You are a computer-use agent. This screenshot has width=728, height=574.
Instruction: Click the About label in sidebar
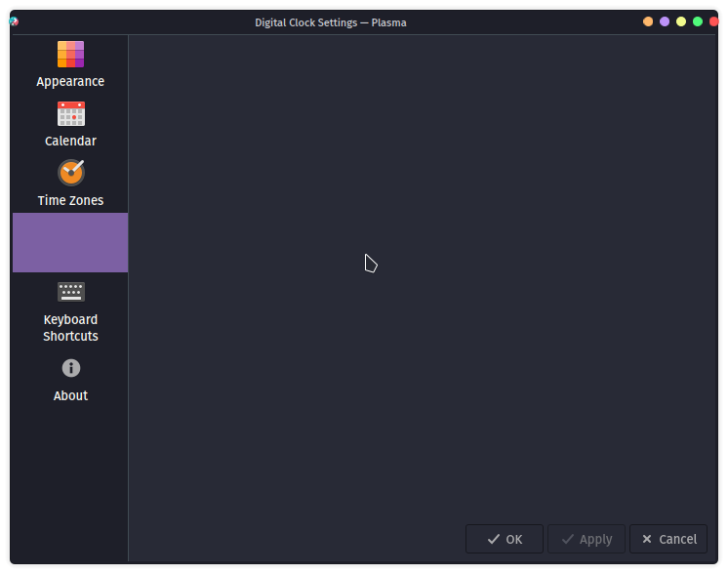(x=70, y=395)
